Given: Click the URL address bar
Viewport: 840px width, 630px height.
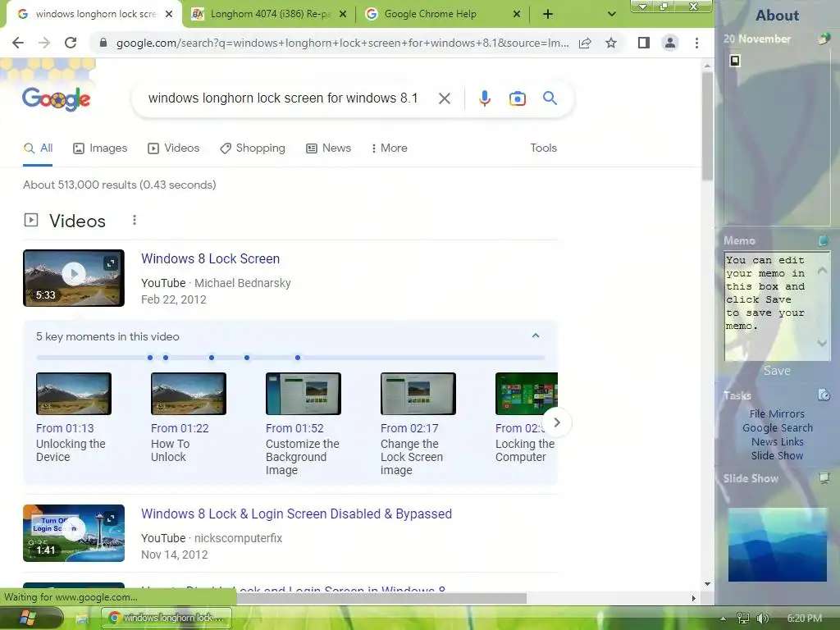Looking at the screenshot, I should 342,43.
